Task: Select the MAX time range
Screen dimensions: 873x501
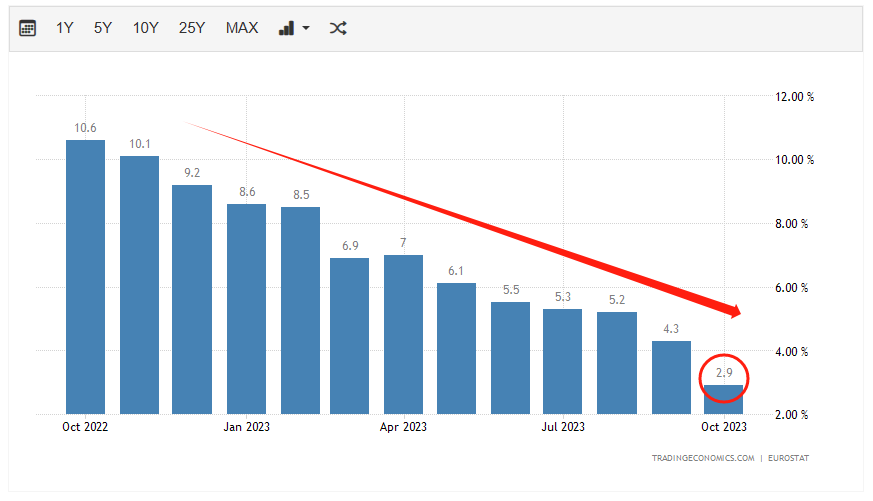Action: coord(242,28)
